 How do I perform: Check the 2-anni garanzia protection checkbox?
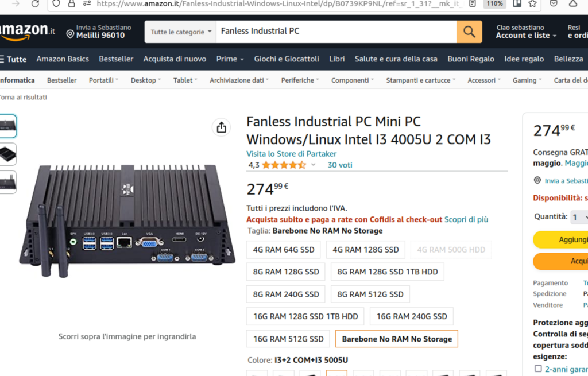coord(538,369)
